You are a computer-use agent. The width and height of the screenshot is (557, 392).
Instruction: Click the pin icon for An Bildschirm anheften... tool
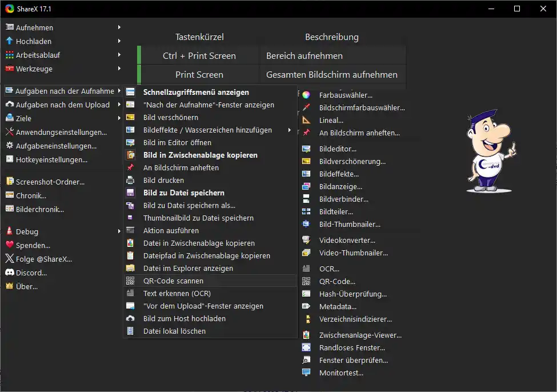(306, 133)
